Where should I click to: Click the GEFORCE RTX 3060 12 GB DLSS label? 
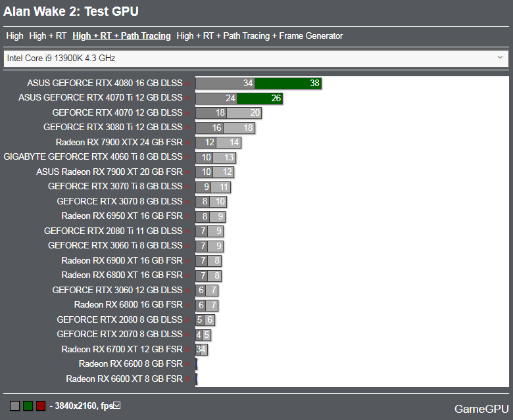point(118,291)
